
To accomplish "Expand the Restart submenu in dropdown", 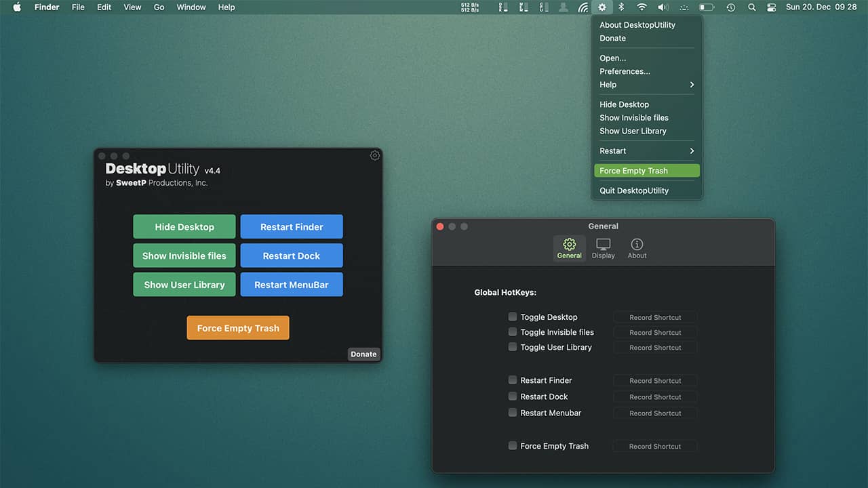I will [647, 150].
